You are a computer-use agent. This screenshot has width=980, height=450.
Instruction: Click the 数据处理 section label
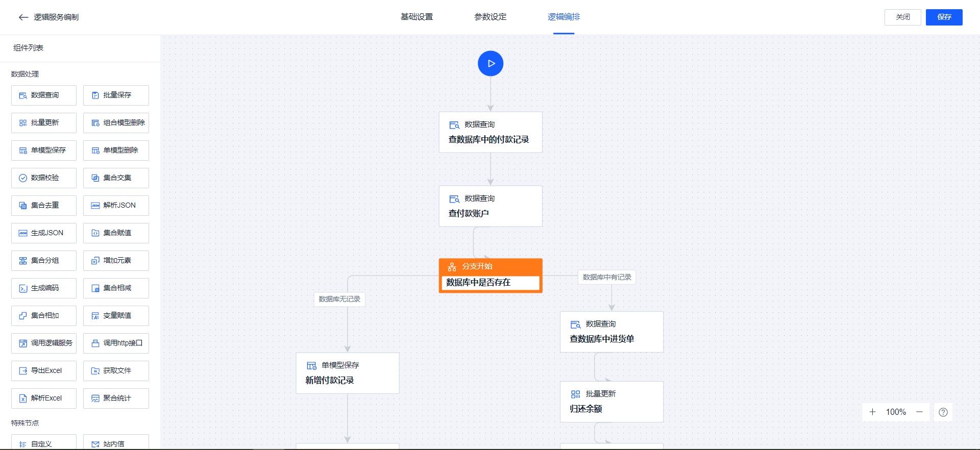pos(25,74)
